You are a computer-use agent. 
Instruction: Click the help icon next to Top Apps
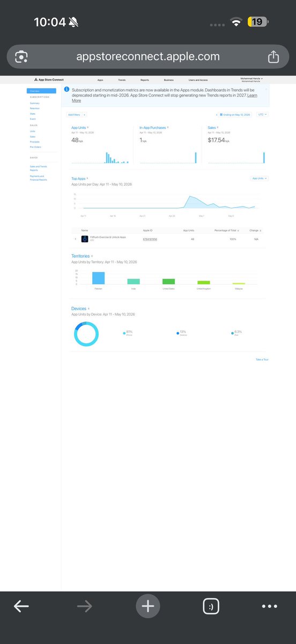click(x=88, y=178)
